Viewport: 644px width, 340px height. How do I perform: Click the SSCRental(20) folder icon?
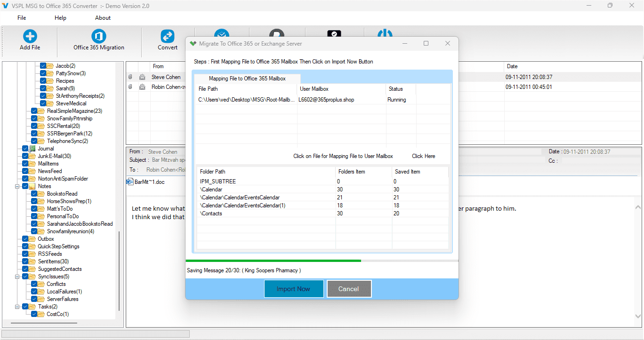pyautogui.click(x=41, y=126)
